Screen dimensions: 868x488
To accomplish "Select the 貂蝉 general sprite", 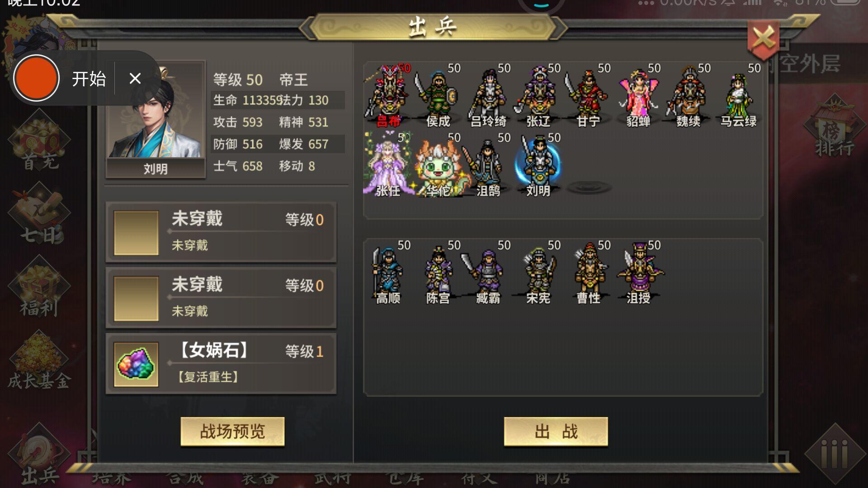I will tap(638, 96).
